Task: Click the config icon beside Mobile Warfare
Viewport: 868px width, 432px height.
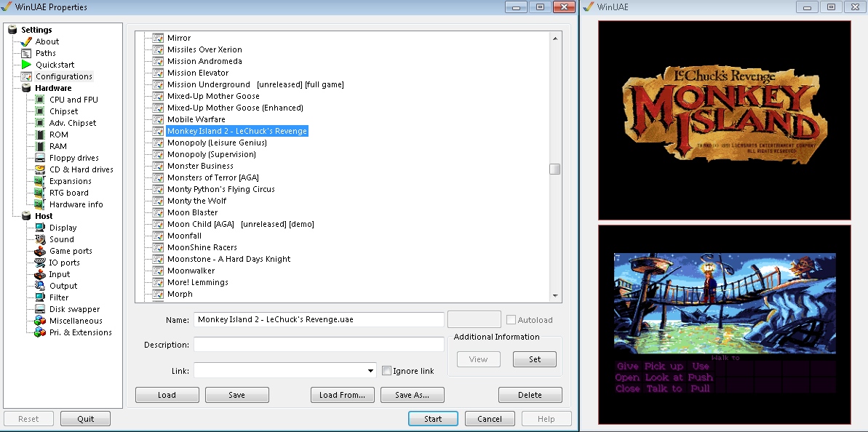Action: (x=159, y=119)
